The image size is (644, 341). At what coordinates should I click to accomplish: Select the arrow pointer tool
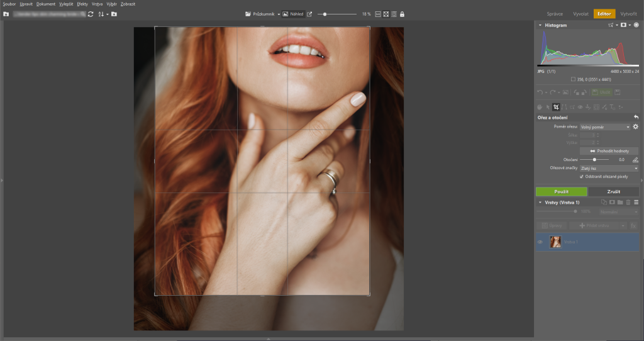[x=548, y=107]
